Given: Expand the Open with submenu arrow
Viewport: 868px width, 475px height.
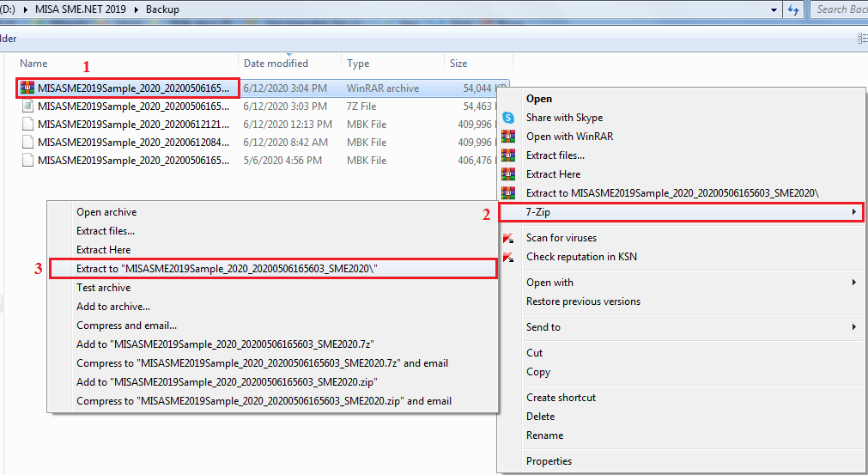Looking at the screenshot, I should [854, 283].
